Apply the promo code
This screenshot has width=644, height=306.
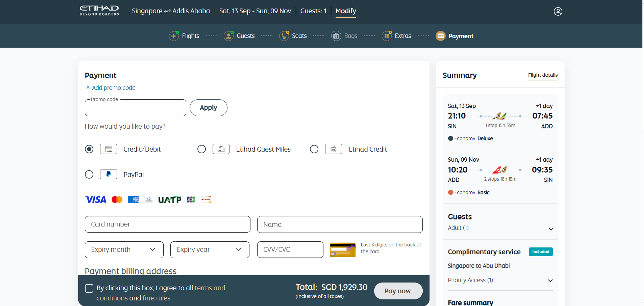[x=208, y=108]
